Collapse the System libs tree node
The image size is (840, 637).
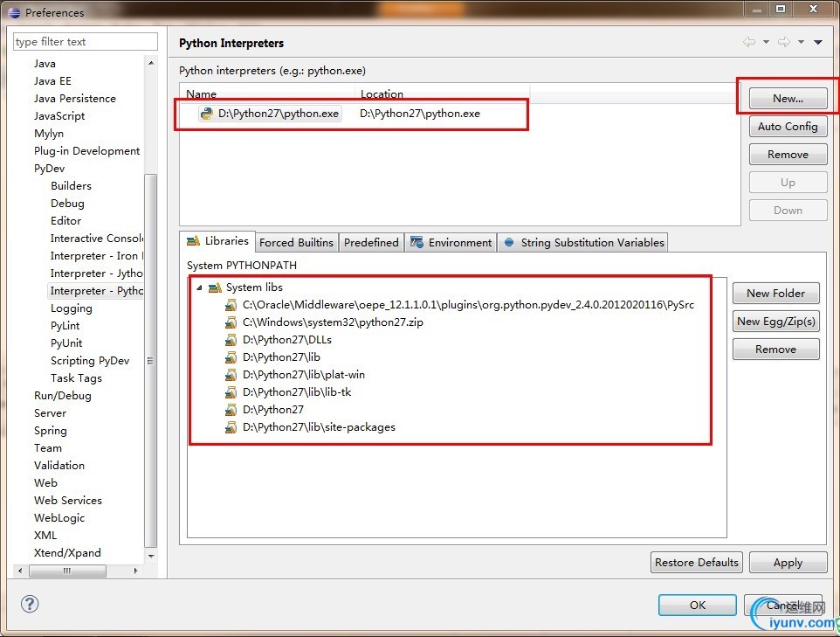(x=199, y=288)
